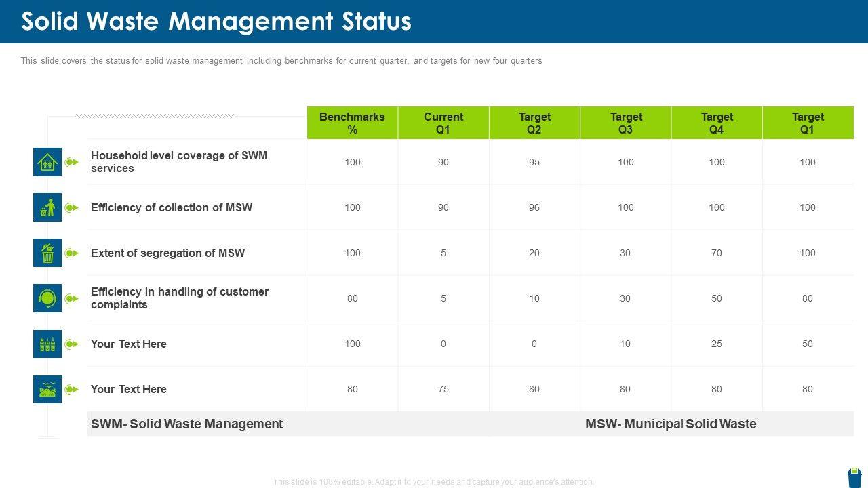The width and height of the screenshot is (868, 488).
Task: Select the Target Q4 column header
Action: coord(717,123)
